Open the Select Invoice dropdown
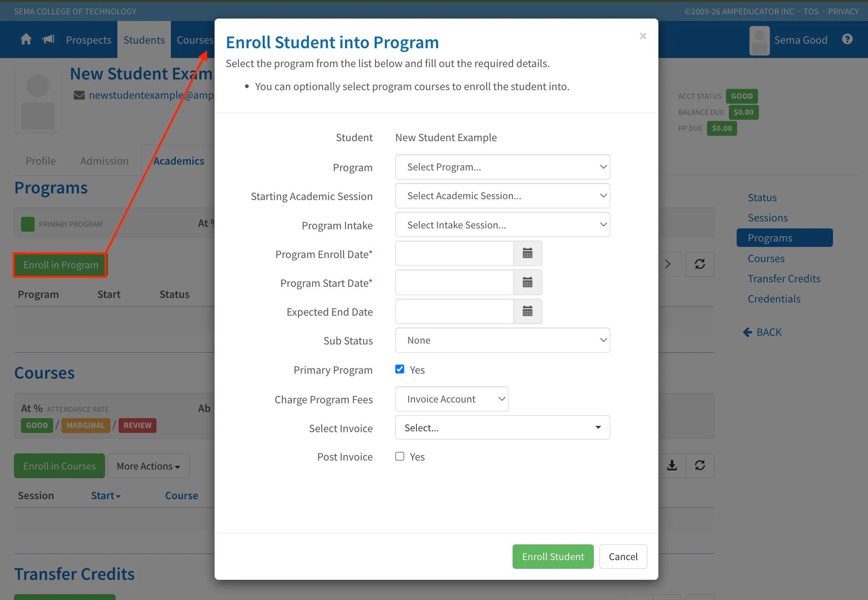868x600 pixels. (x=502, y=428)
